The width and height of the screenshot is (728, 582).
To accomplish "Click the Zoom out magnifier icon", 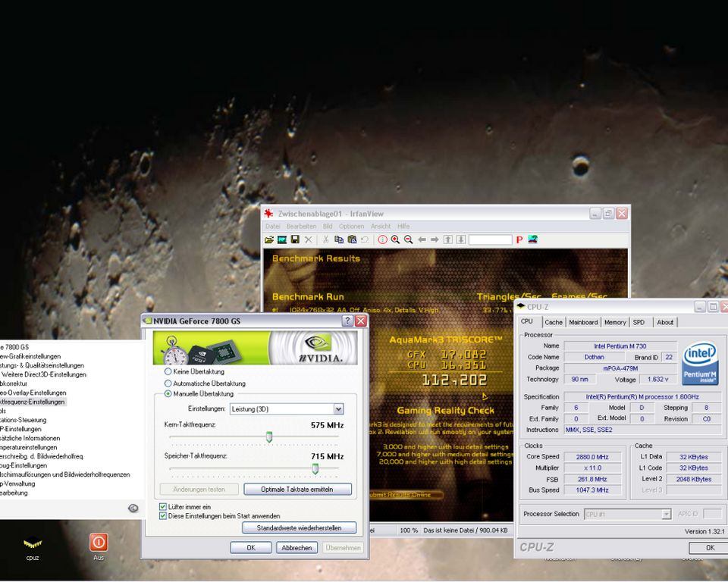I will [x=408, y=240].
